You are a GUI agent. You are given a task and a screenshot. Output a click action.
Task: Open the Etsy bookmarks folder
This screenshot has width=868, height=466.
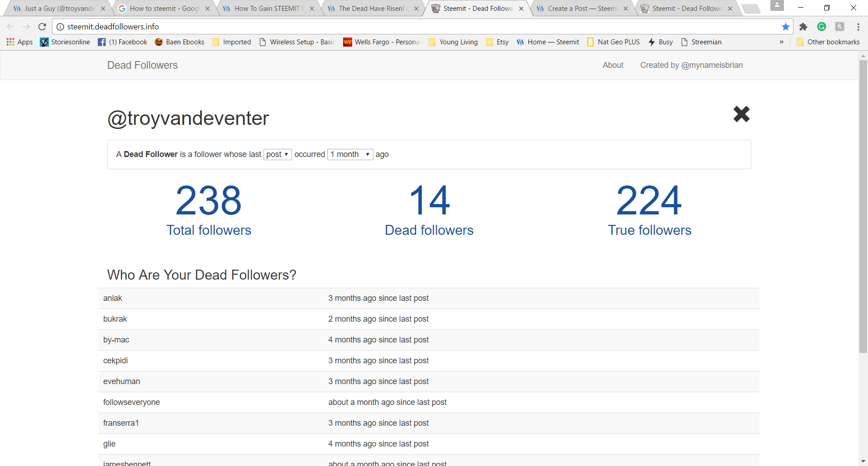497,42
